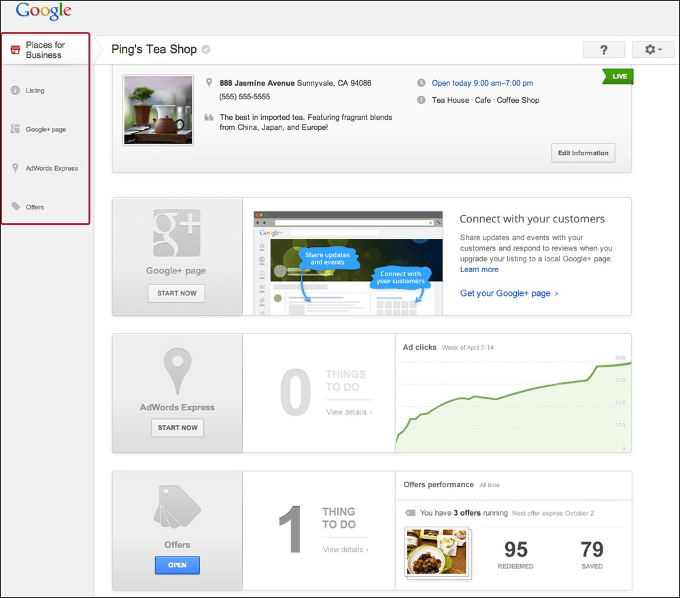This screenshot has width=680, height=598.
Task: Click the Edit information button
Action: point(583,153)
